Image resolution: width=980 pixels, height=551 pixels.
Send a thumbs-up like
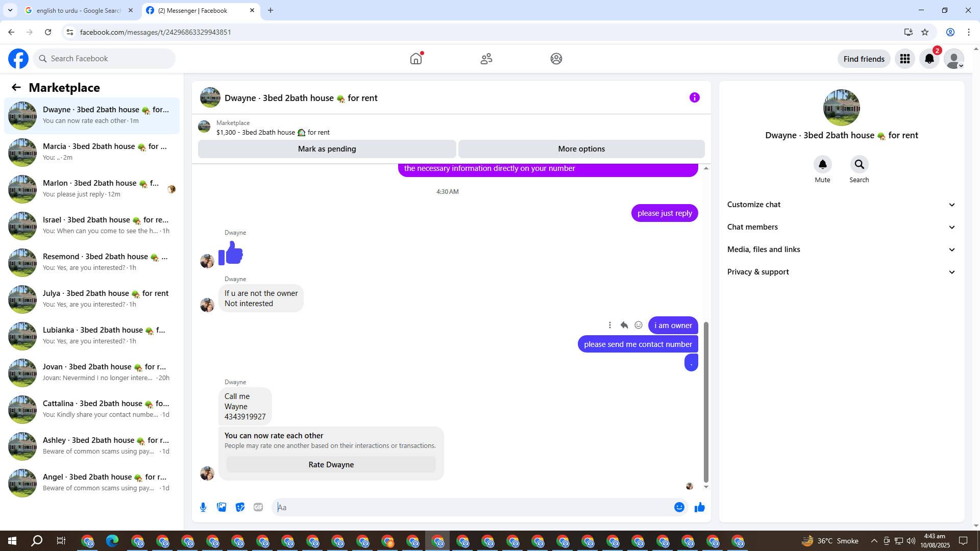pos(699,507)
